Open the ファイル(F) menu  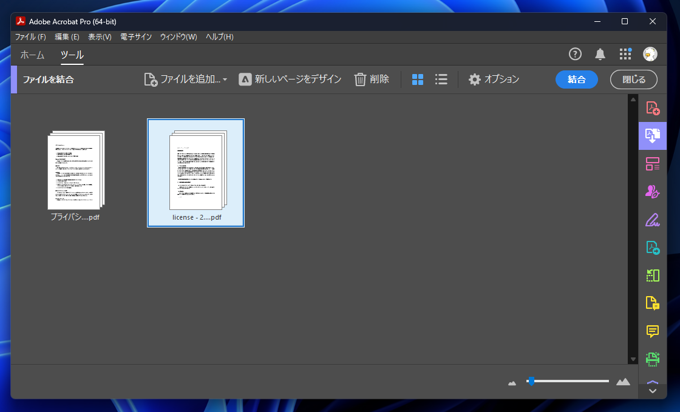[30, 37]
